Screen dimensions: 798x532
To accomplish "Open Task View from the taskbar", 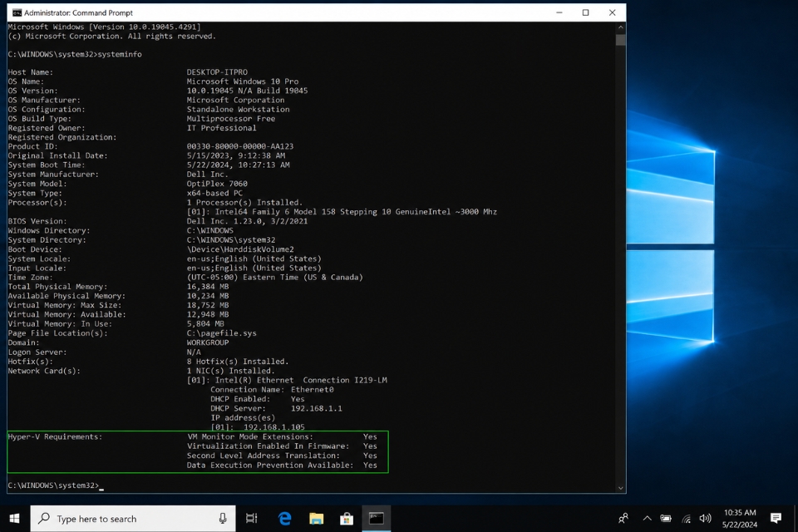I will pos(251,518).
